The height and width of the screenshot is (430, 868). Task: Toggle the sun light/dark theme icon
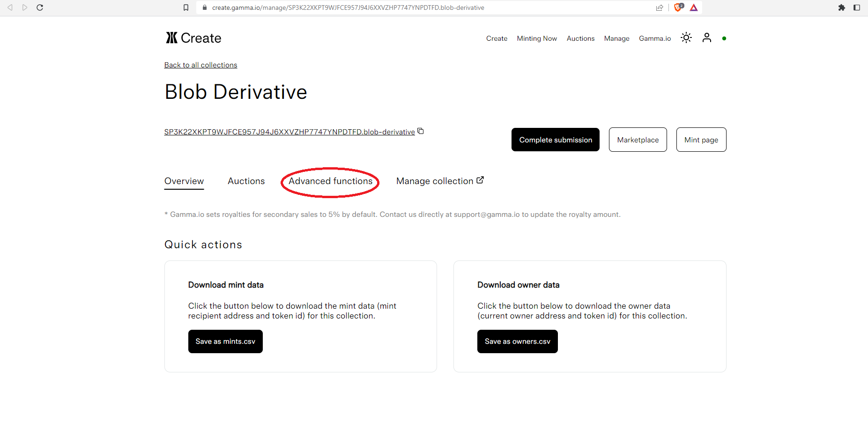point(686,38)
